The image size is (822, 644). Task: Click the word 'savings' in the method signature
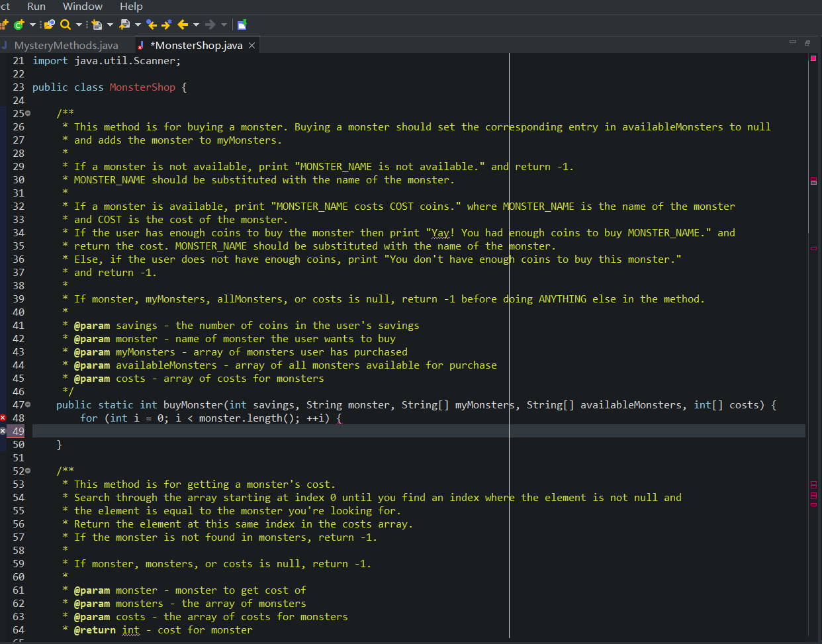[x=274, y=404]
